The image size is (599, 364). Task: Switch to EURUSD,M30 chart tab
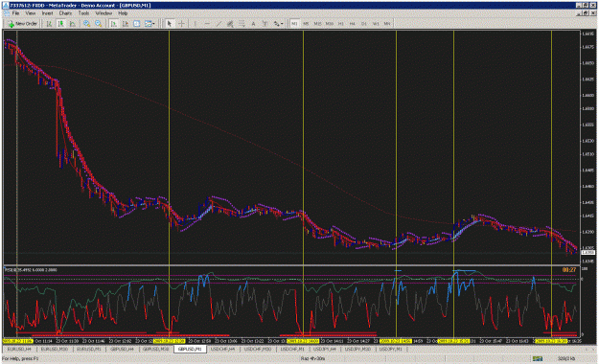coord(55,349)
